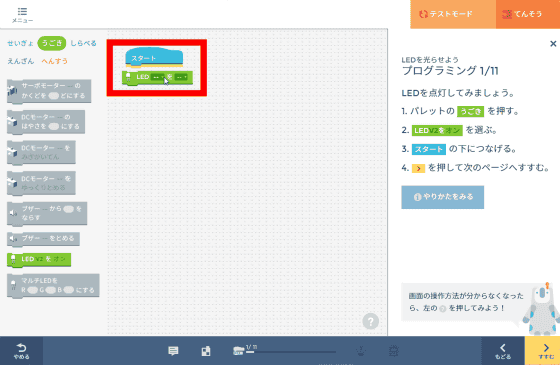Pick the ブザー をとめる block

point(43,239)
